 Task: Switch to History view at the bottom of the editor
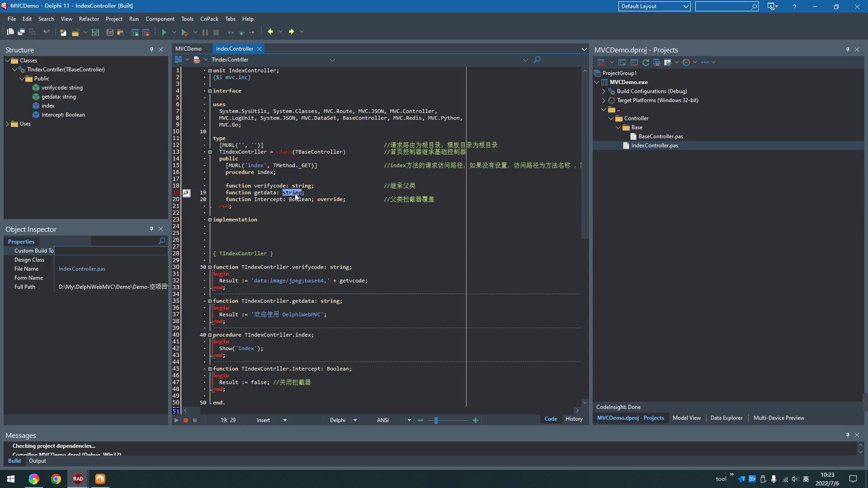pos(574,419)
